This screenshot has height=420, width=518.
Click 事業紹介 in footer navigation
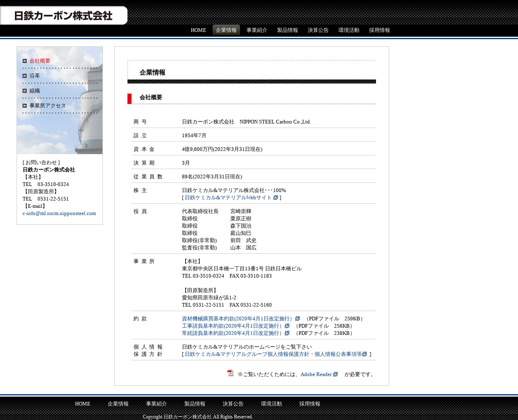tap(157, 404)
